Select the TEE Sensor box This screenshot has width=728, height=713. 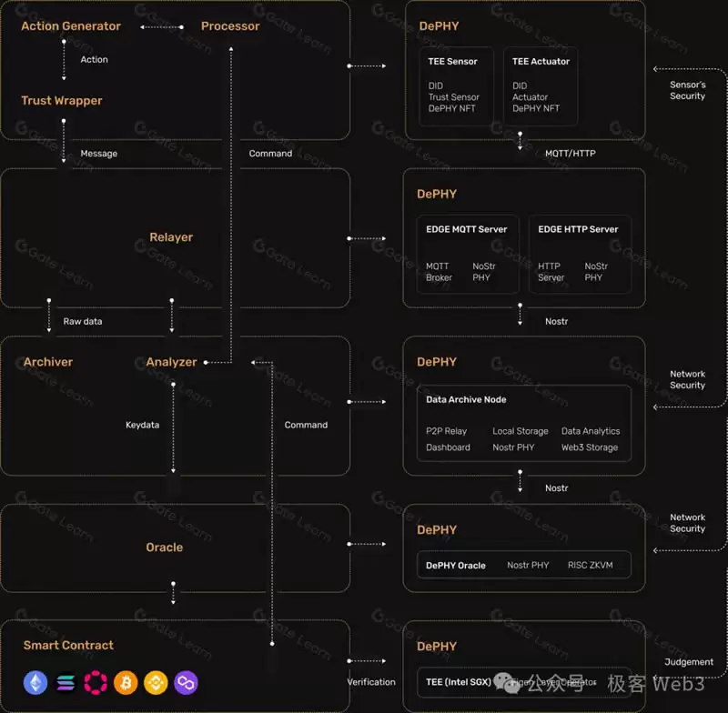click(455, 85)
